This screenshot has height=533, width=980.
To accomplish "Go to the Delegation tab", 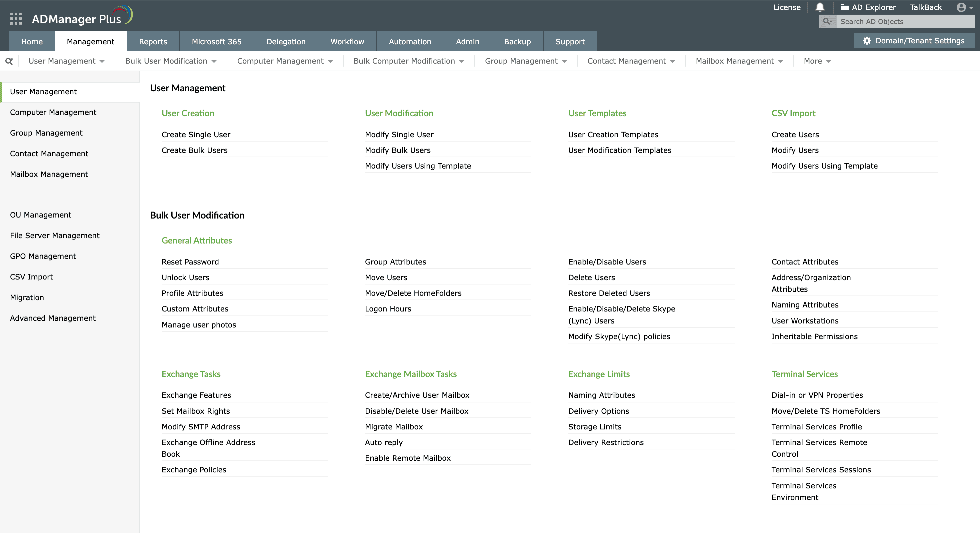I will point(286,41).
